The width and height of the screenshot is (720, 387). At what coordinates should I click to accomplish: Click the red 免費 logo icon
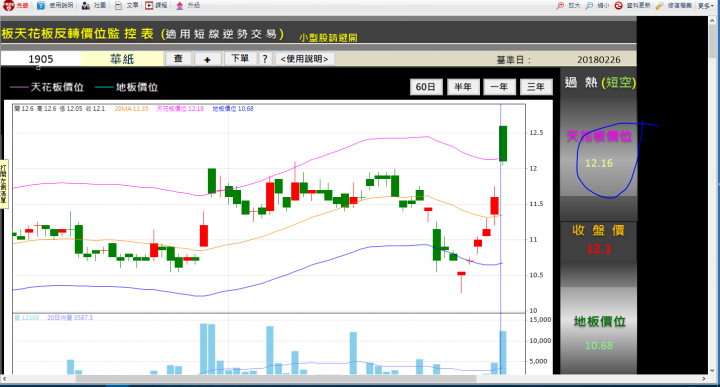9,6
